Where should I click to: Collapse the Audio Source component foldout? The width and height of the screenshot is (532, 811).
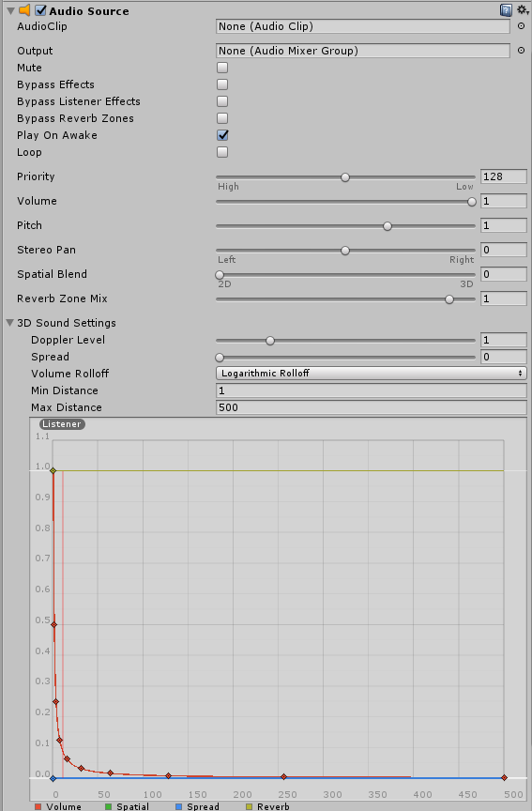pyautogui.click(x=10, y=11)
